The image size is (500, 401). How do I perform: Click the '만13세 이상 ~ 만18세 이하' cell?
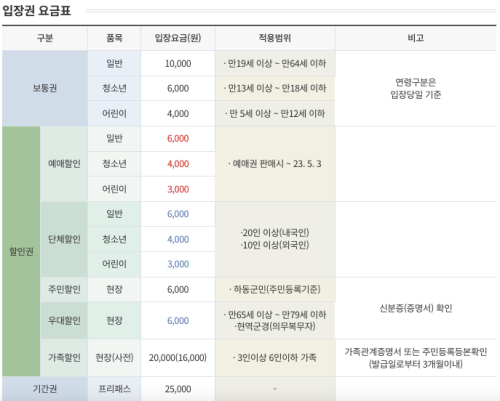[x=275, y=88]
